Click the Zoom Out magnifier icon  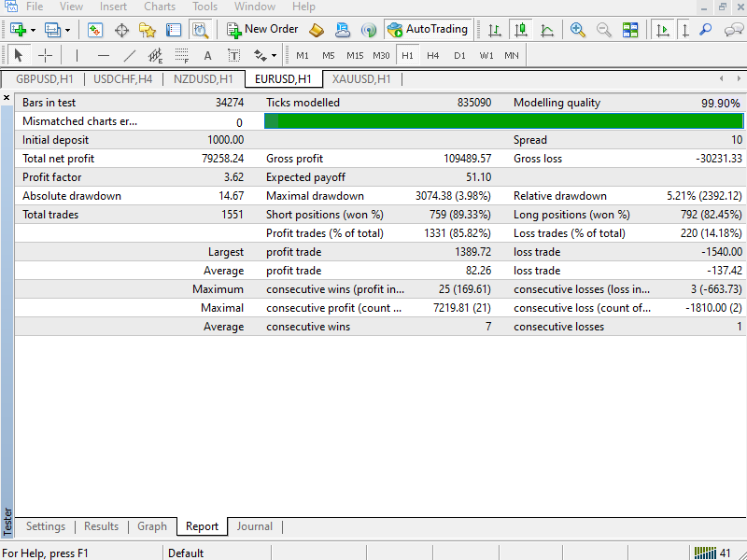point(603,30)
